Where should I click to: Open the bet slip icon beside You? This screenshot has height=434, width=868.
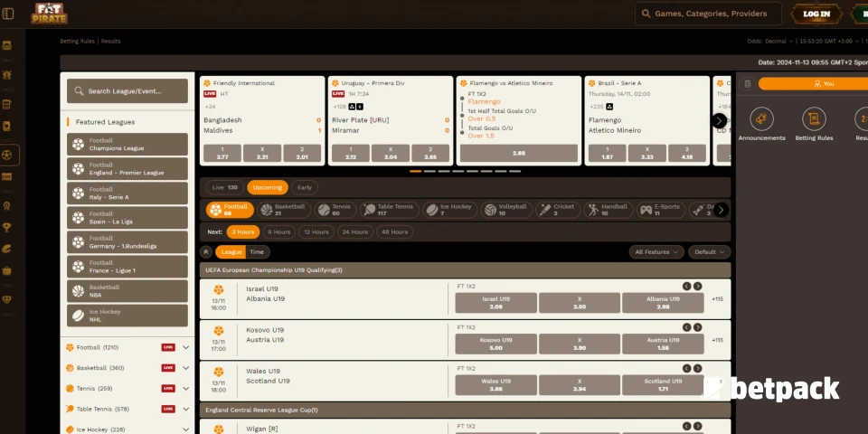(x=747, y=84)
